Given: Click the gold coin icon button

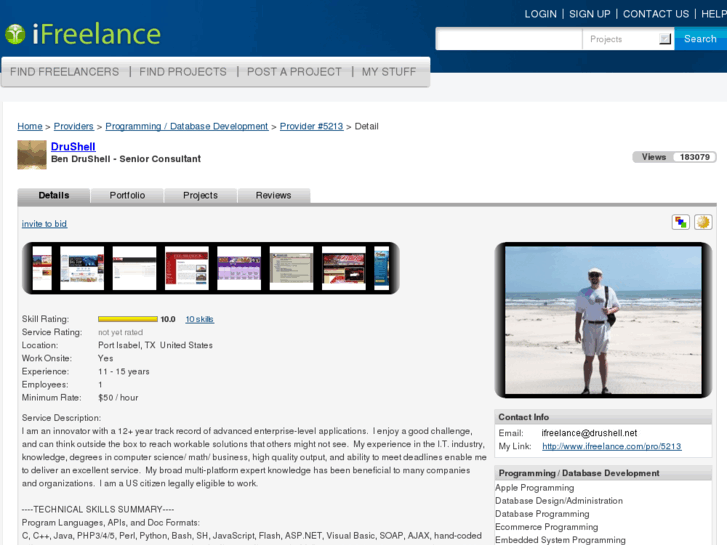Looking at the screenshot, I should (703, 222).
